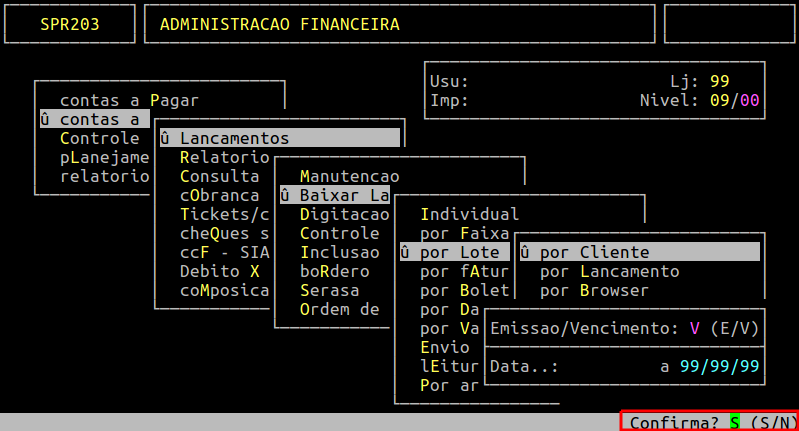Open the 'Individual' menu item
The width and height of the screenshot is (799, 431).
[469, 214]
